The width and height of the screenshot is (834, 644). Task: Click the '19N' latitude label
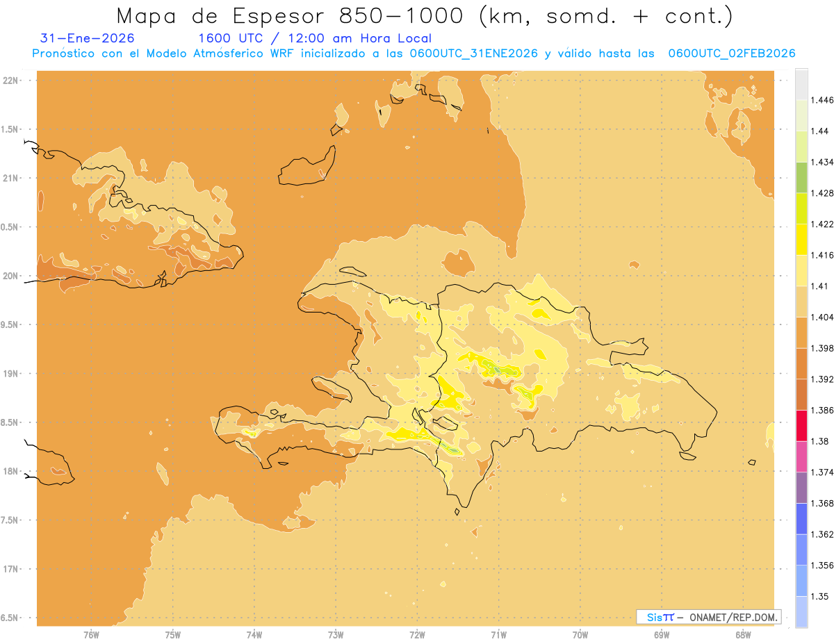[11, 374]
